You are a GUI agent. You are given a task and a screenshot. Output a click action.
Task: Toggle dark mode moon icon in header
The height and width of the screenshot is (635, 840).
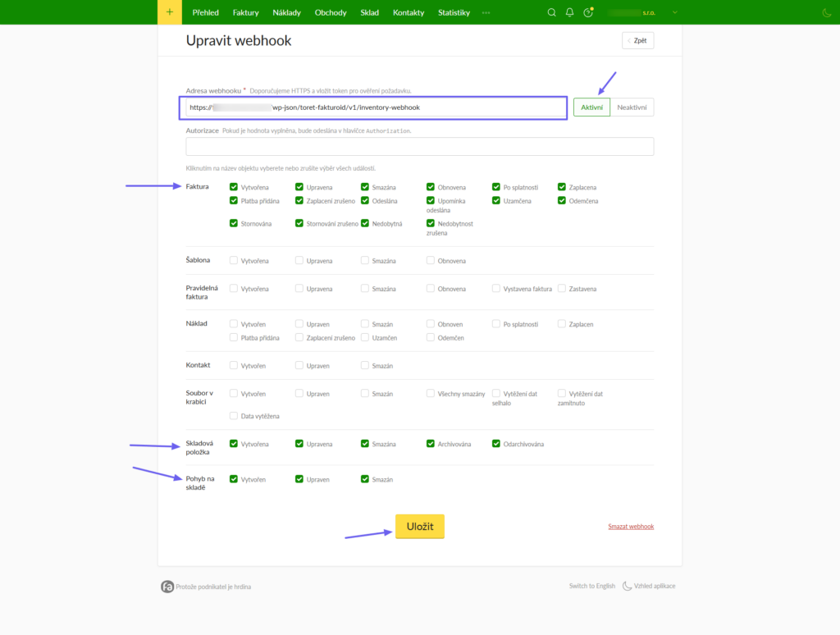(827, 13)
